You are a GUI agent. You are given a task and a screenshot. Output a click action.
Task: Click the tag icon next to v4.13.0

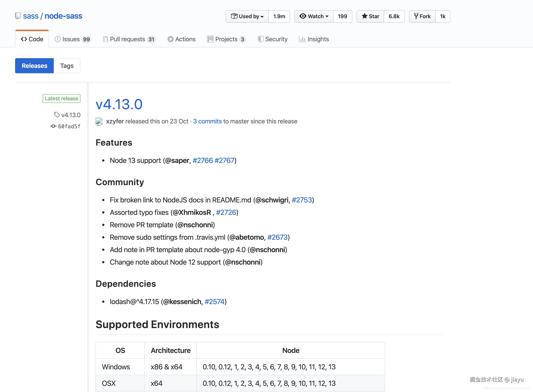tap(57, 115)
